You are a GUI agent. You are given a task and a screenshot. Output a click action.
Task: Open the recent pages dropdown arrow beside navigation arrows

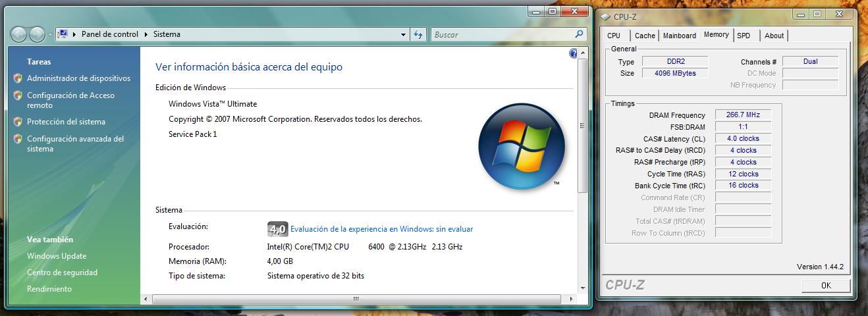coord(49,35)
